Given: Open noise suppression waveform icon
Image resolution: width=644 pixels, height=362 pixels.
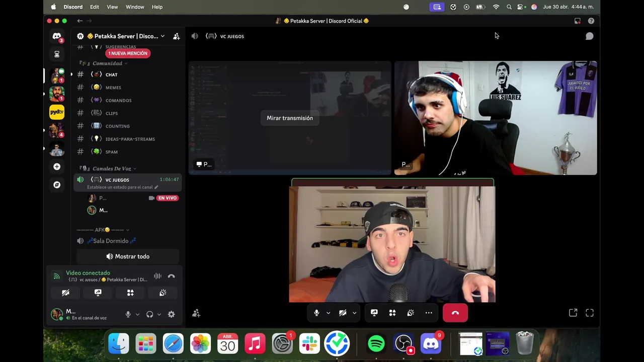Looking at the screenshot, I should click(157, 276).
